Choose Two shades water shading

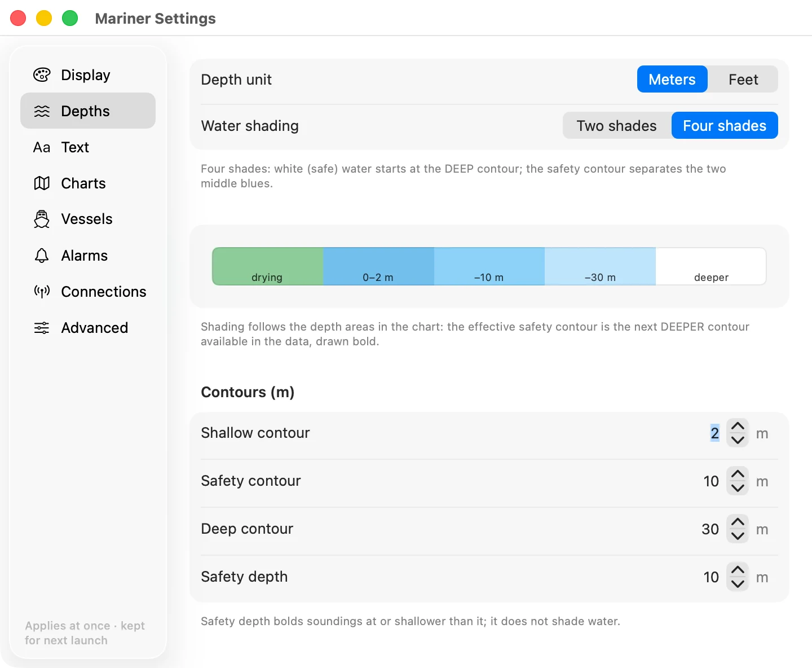coord(617,125)
